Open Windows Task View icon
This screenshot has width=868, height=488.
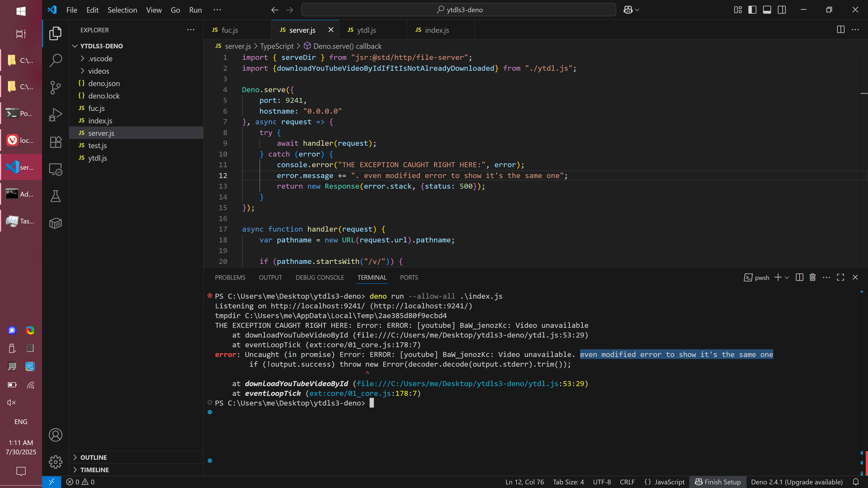[x=21, y=34]
